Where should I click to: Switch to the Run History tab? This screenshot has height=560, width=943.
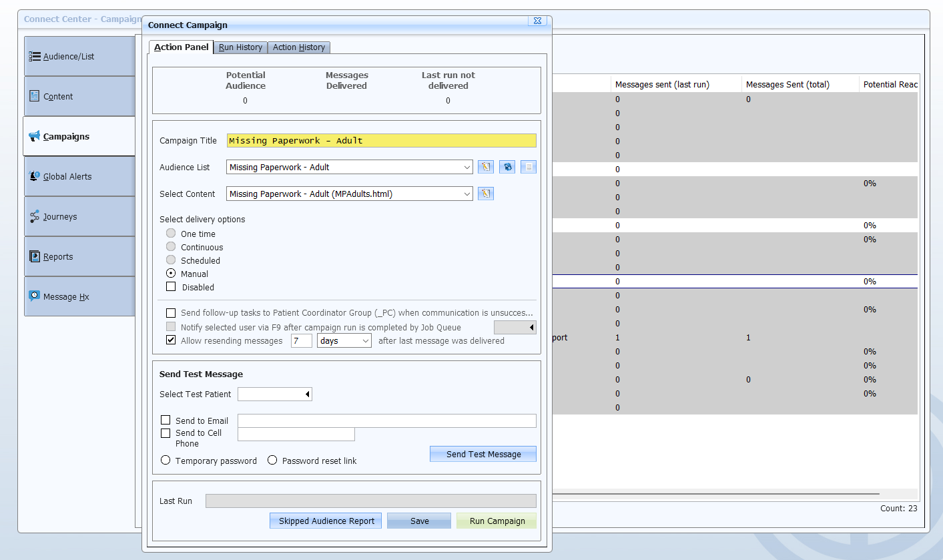point(241,47)
